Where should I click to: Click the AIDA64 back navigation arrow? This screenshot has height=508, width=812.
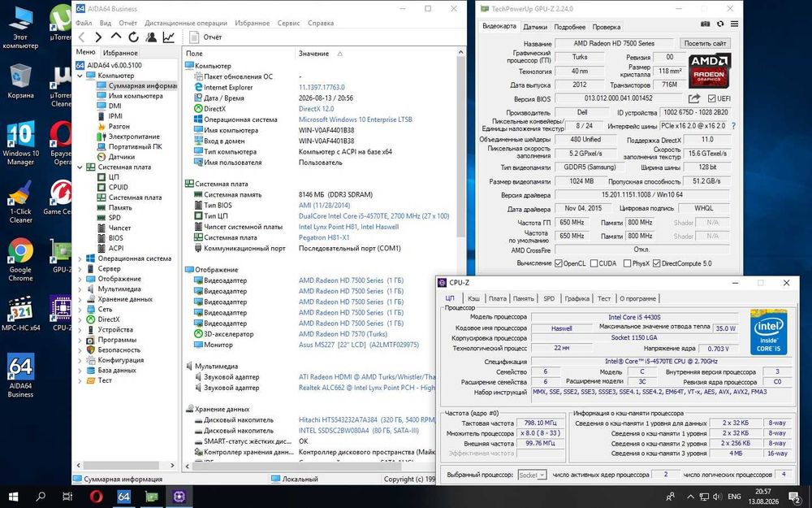tap(81, 37)
